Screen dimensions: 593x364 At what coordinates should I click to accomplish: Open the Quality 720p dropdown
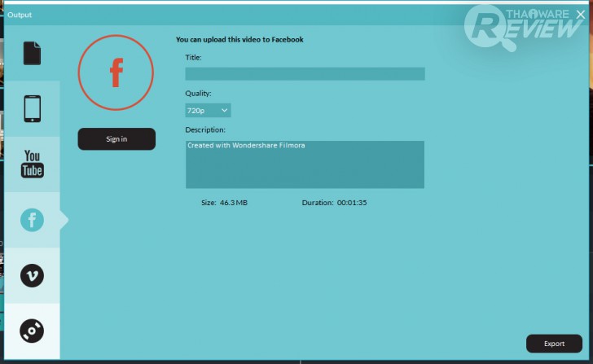[208, 111]
